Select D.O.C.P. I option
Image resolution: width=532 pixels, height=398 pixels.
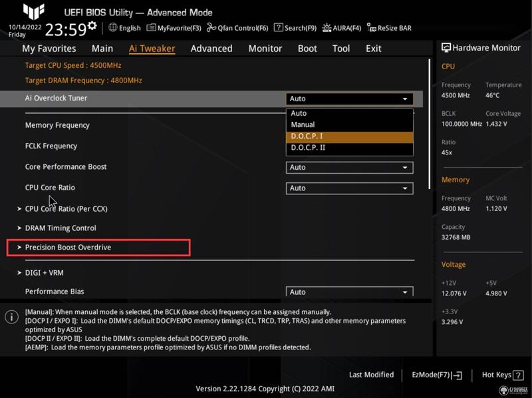pos(350,136)
